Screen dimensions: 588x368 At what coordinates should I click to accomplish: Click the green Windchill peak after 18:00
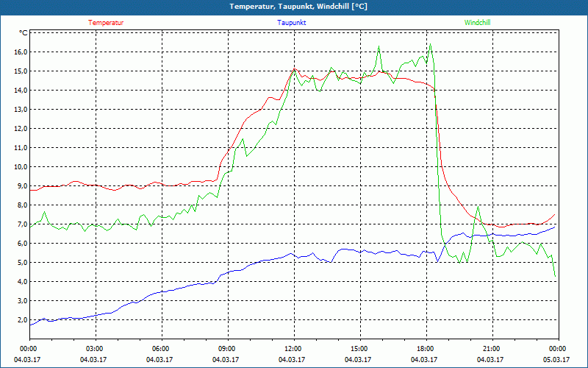coord(430,44)
